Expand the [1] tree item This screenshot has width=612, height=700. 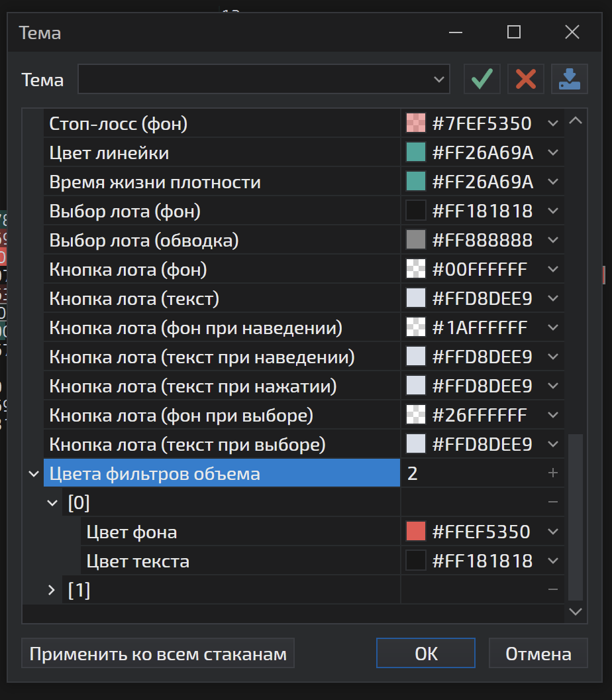click(x=52, y=591)
